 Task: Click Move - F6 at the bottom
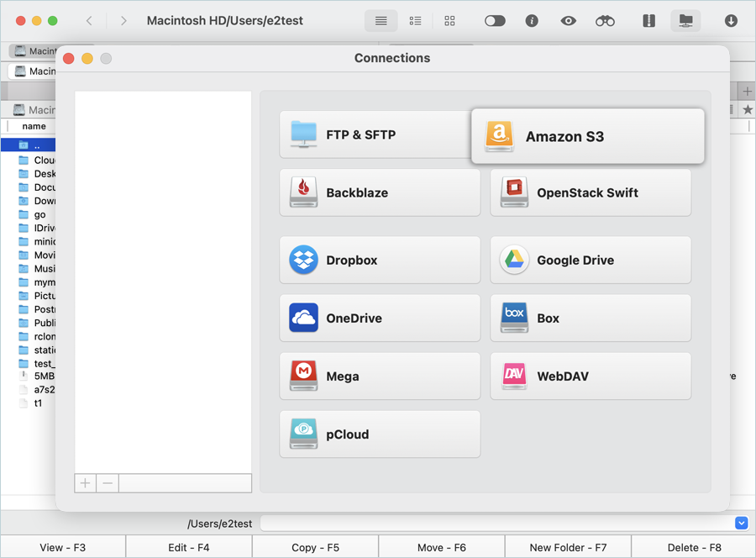pyautogui.click(x=442, y=547)
